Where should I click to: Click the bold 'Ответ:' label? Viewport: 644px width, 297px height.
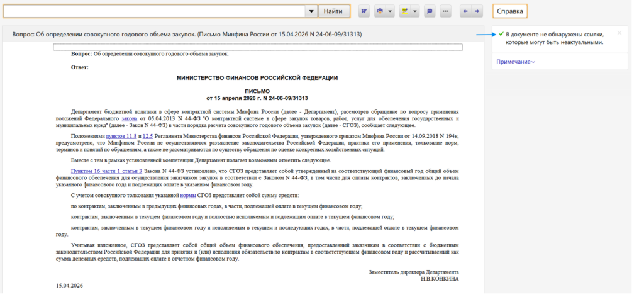80,67
